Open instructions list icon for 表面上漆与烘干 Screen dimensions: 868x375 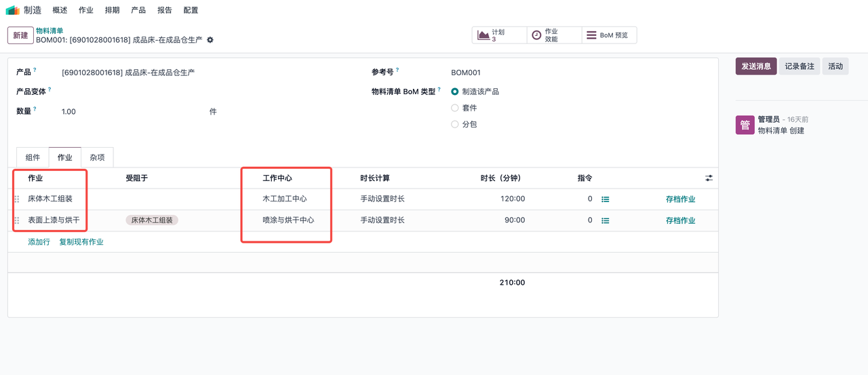click(606, 220)
